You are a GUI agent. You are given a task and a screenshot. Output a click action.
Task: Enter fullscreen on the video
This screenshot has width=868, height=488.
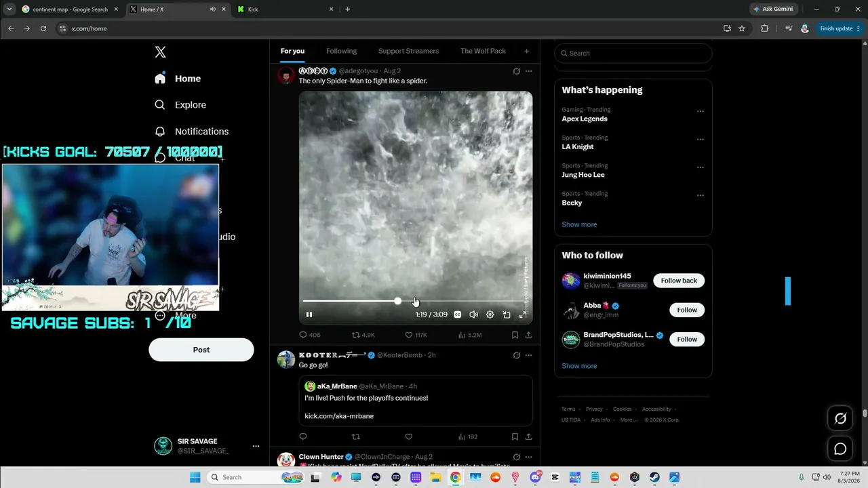[523, 314]
